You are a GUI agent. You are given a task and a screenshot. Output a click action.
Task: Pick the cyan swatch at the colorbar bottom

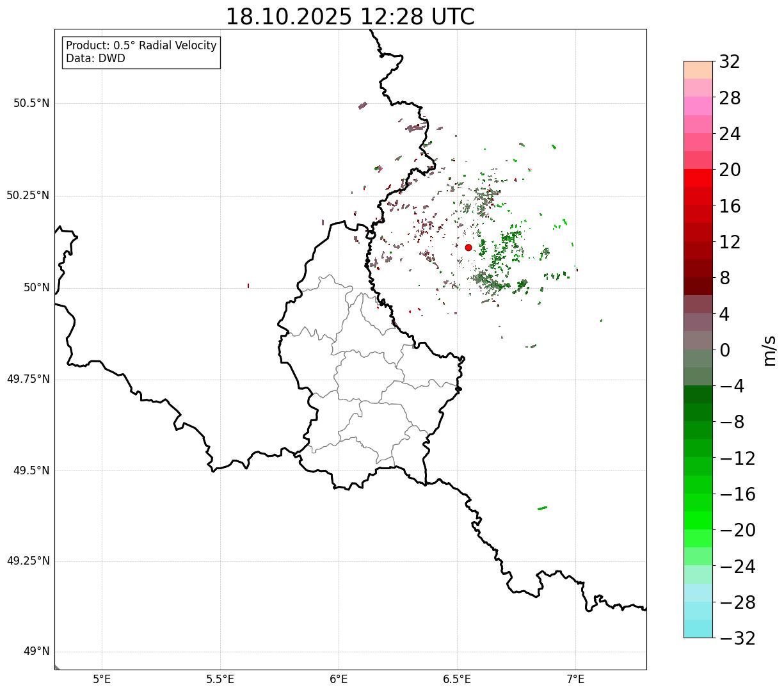[x=698, y=629]
